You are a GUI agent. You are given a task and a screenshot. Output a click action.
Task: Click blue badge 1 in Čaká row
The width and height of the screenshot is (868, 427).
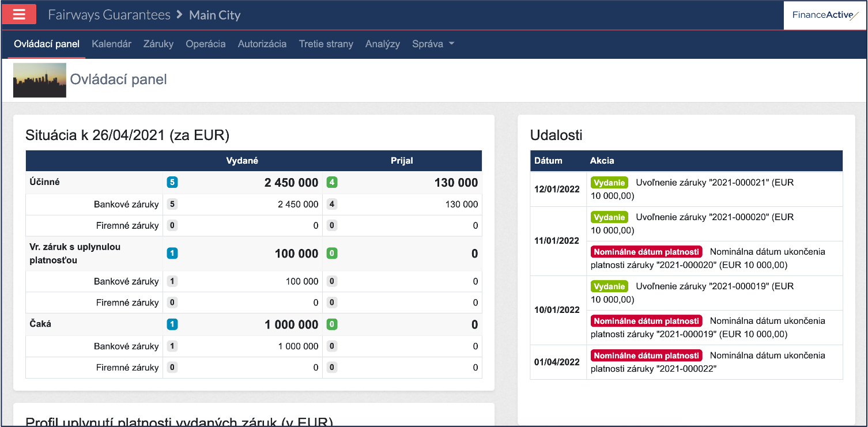pyautogui.click(x=172, y=324)
